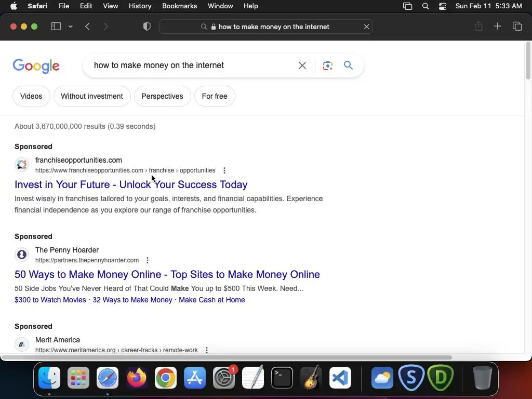
Task: Click the date and time in menu bar
Action: point(488,6)
